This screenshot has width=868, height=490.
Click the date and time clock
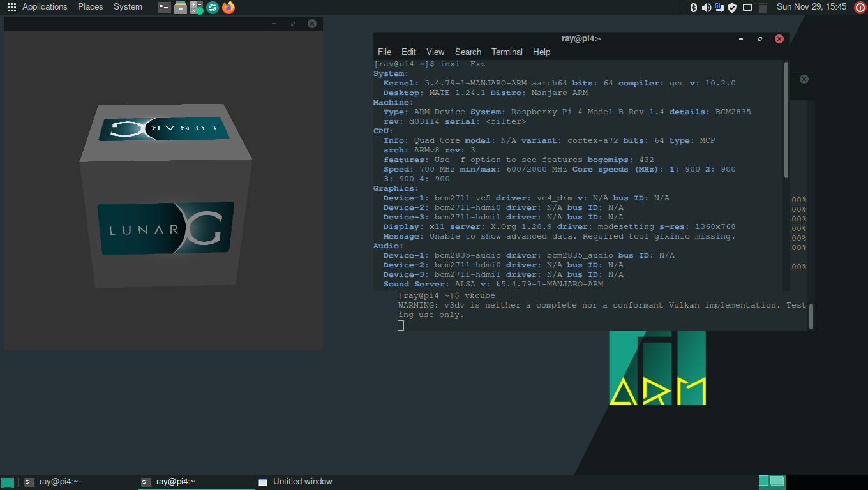(x=811, y=7)
